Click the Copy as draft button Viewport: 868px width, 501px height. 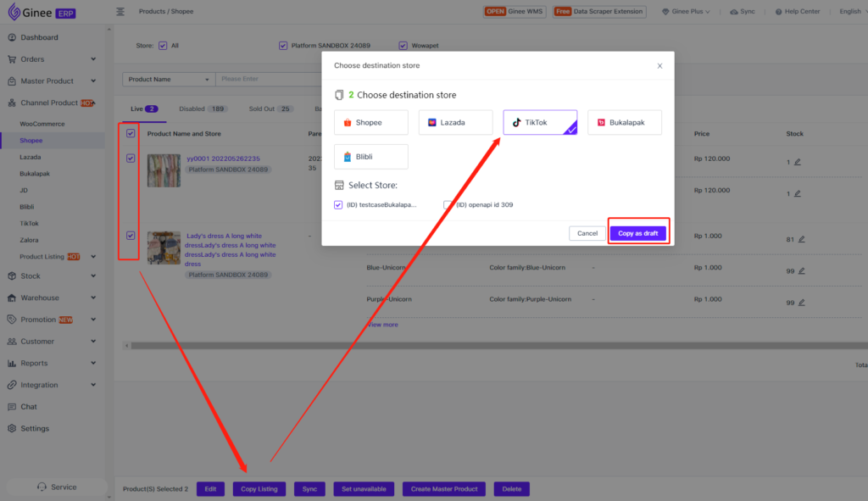[638, 233]
